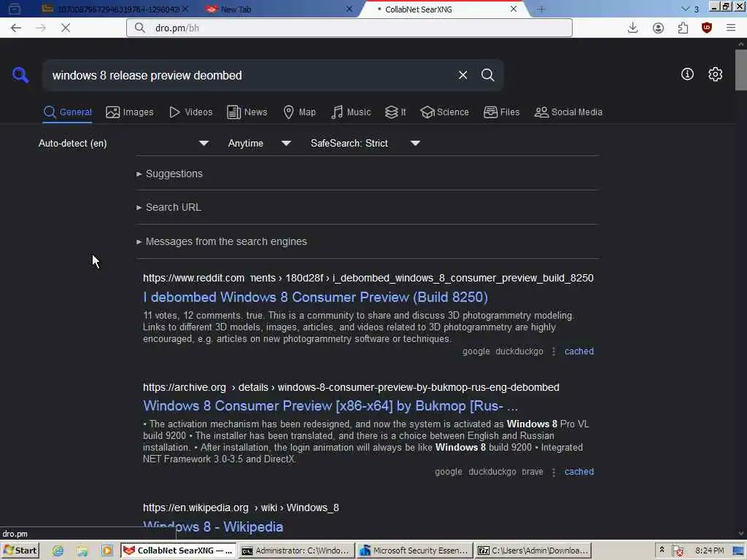This screenshot has height=560, width=747.
Task: Open Anytime time range dropdown
Action: coord(260,144)
